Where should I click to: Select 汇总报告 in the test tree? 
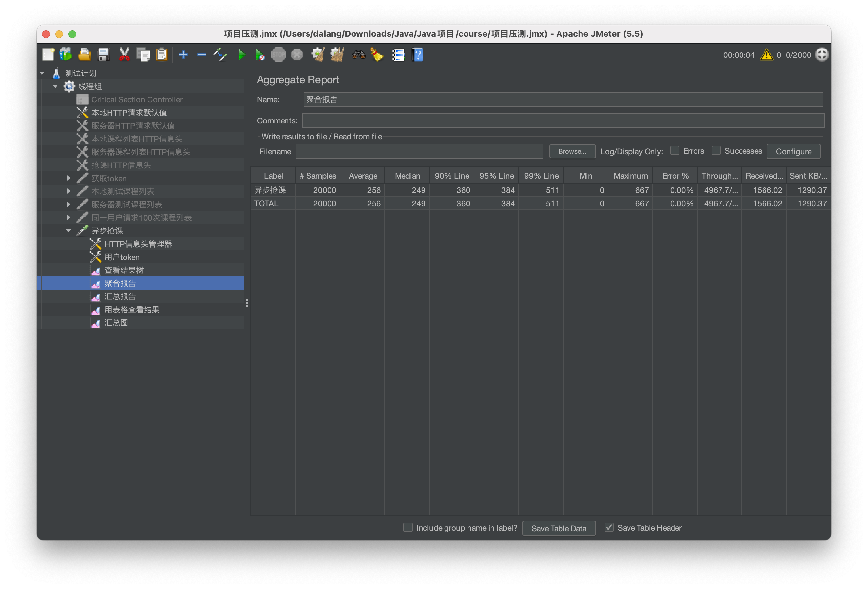pyautogui.click(x=120, y=296)
